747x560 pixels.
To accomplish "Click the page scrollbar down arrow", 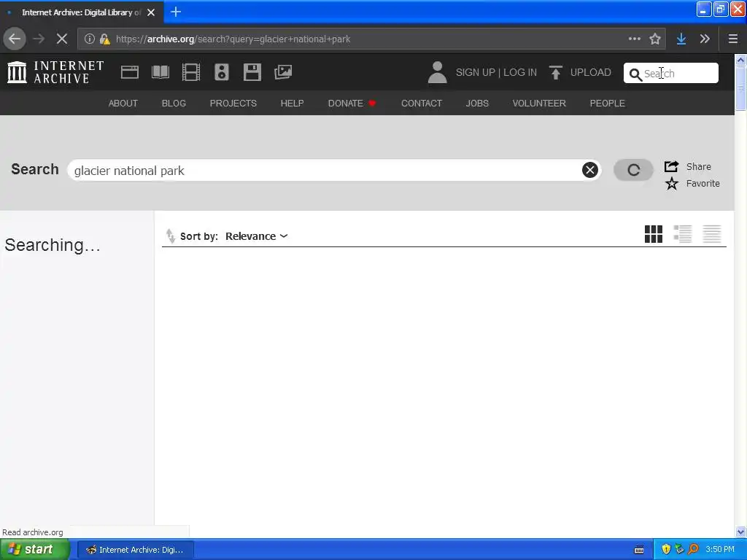I will 740,532.
